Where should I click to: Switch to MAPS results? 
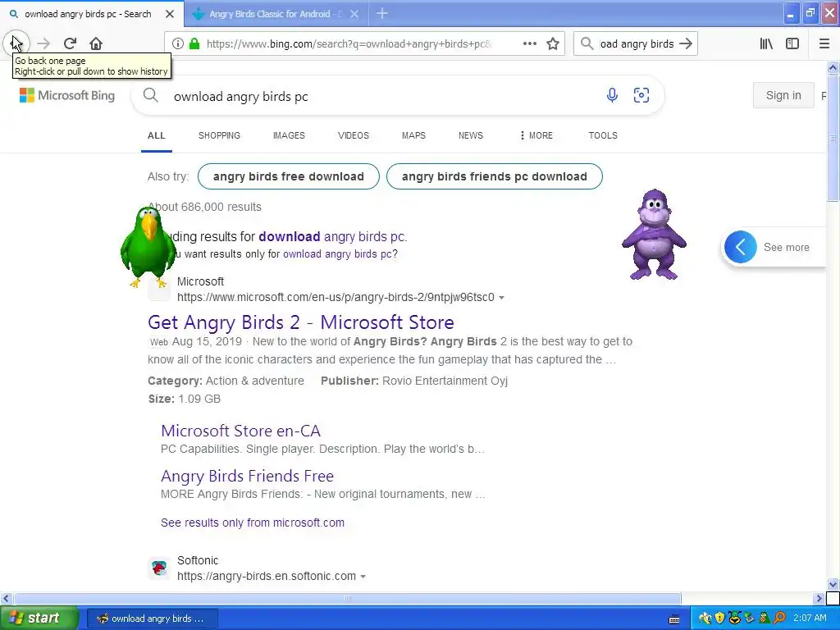click(x=413, y=135)
